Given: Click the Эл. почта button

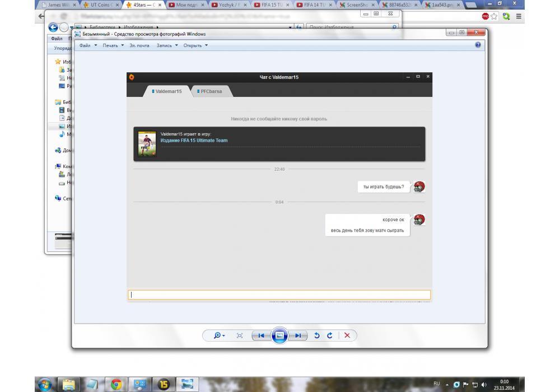Looking at the screenshot, I should pyautogui.click(x=139, y=45).
